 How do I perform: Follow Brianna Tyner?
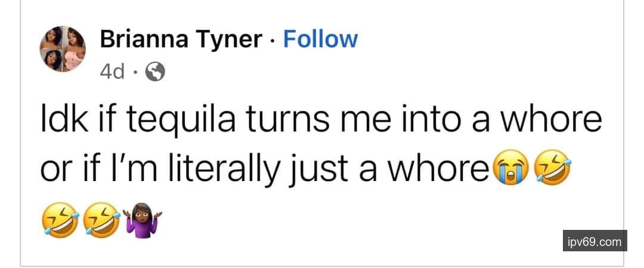point(320,39)
